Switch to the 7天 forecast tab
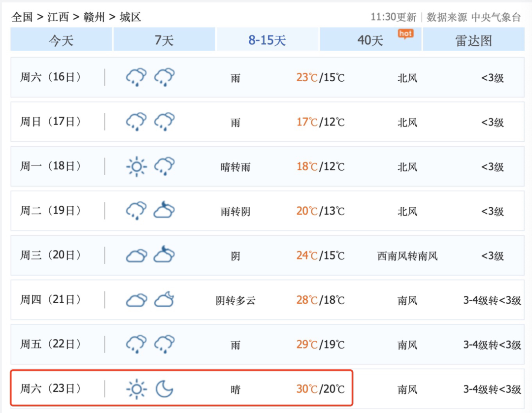This screenshot has height=413, width=532. tap(164, 39)
